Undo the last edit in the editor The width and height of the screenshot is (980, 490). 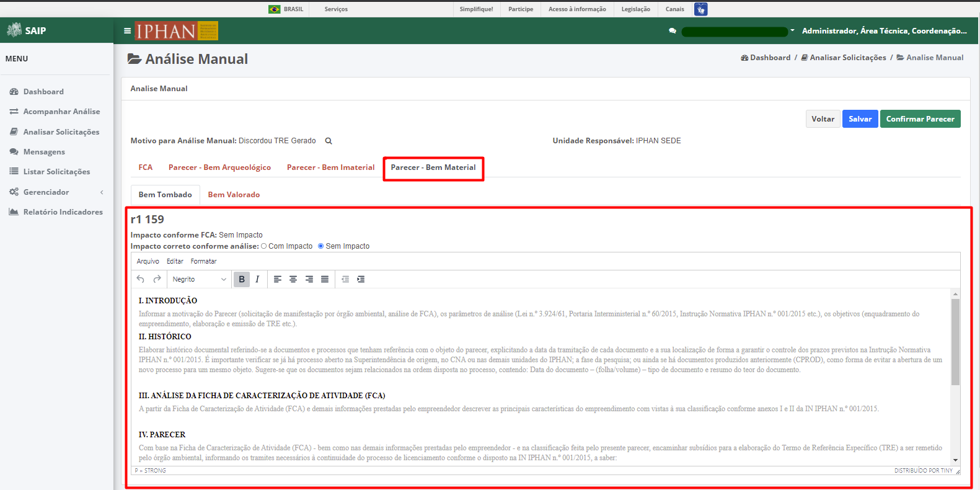tap(141, 279)
